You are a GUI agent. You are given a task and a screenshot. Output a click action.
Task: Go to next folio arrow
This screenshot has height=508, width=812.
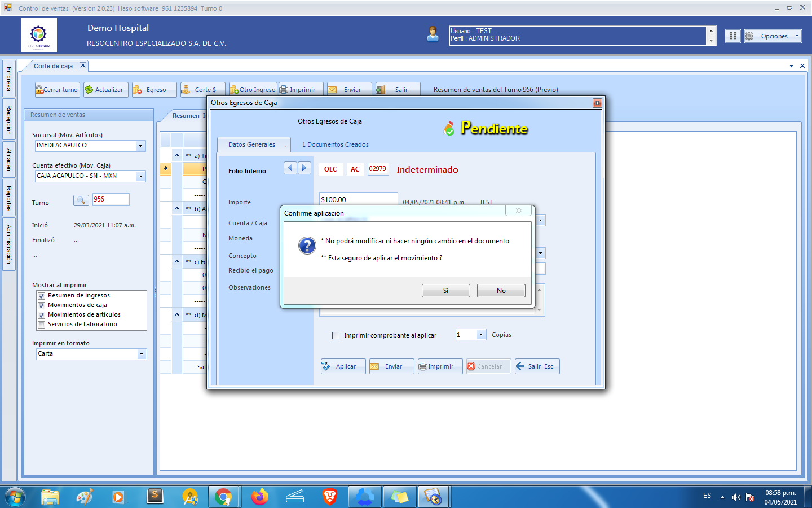coord(304,168)
